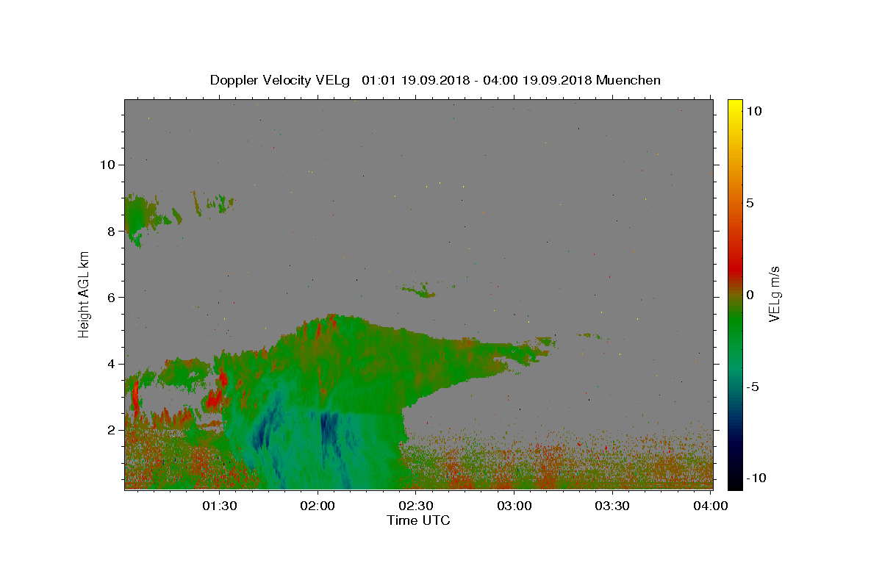Click the small cloud patch at 6 km
Viewport: 882px width, 588px height.
(x=417, y=290)
